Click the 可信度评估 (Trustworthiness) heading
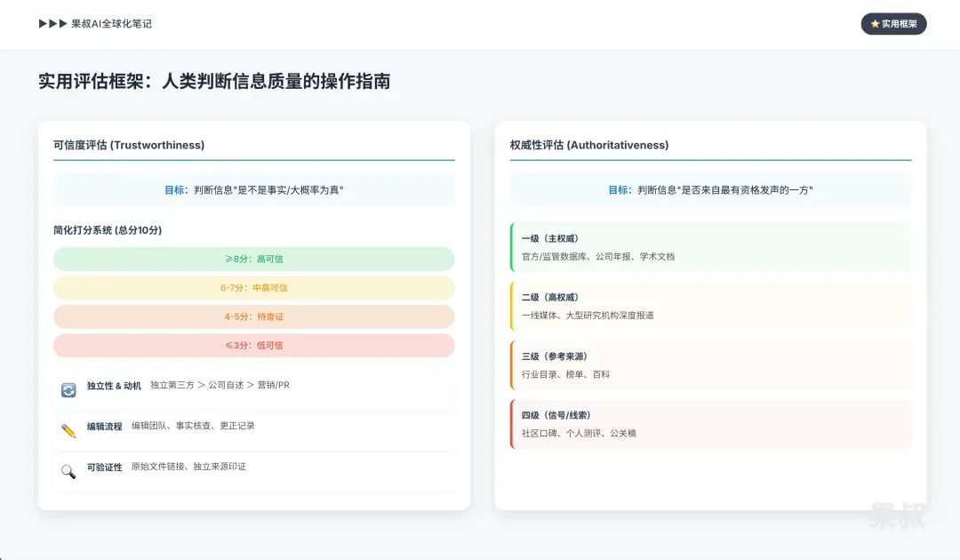Image resolution: width=960 pixels, height=560 pixels. click(x=129, y=145)
